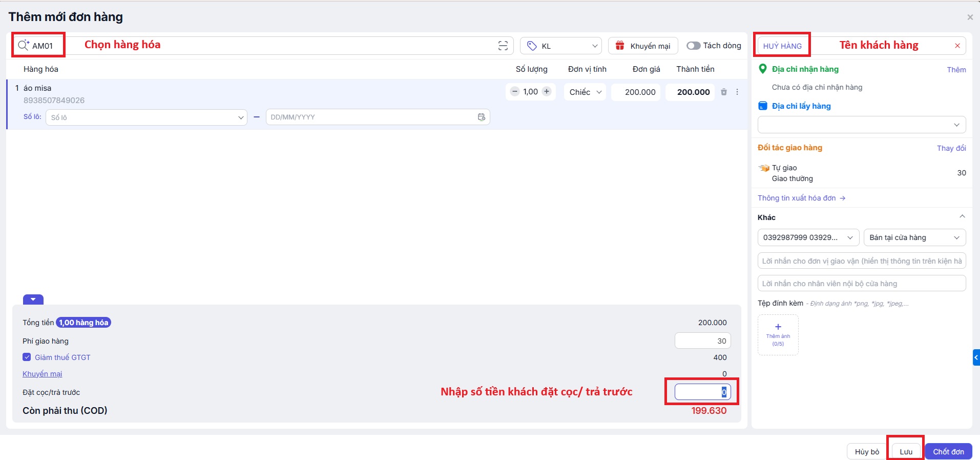980x460 pixels.
Task: Open Thông tin xuất hóa đơn link
Action: pyautogui.click(x=801, y=198)
